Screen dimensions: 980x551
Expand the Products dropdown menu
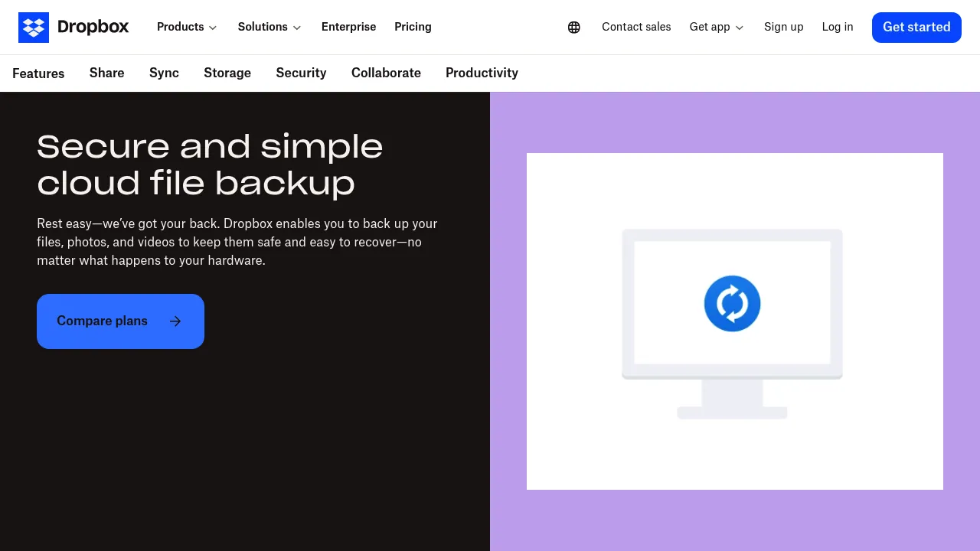[x=187, y=27]
